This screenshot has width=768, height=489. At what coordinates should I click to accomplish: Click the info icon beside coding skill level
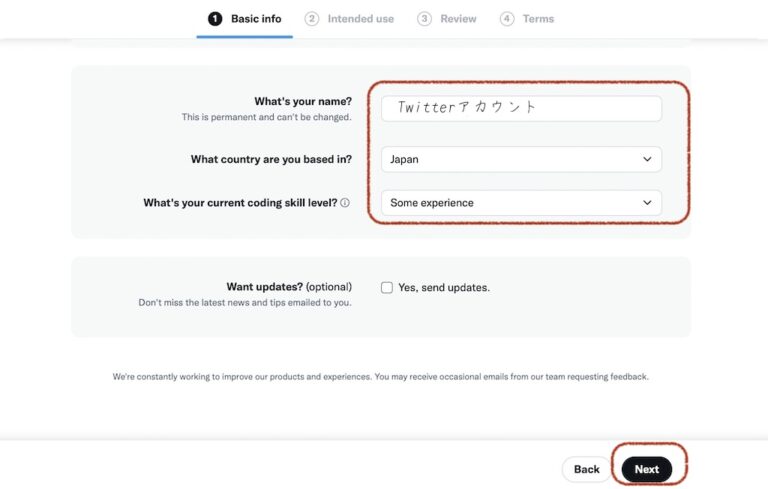pyautogui.click(x=345, y=203)
